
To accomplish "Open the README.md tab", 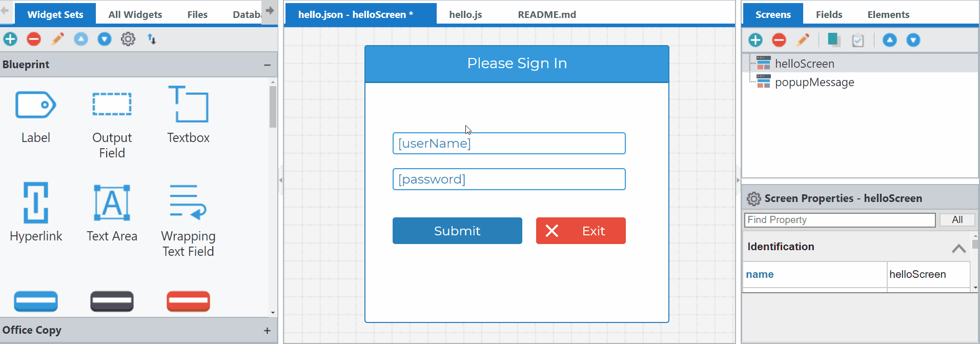I will click(547, 14).
